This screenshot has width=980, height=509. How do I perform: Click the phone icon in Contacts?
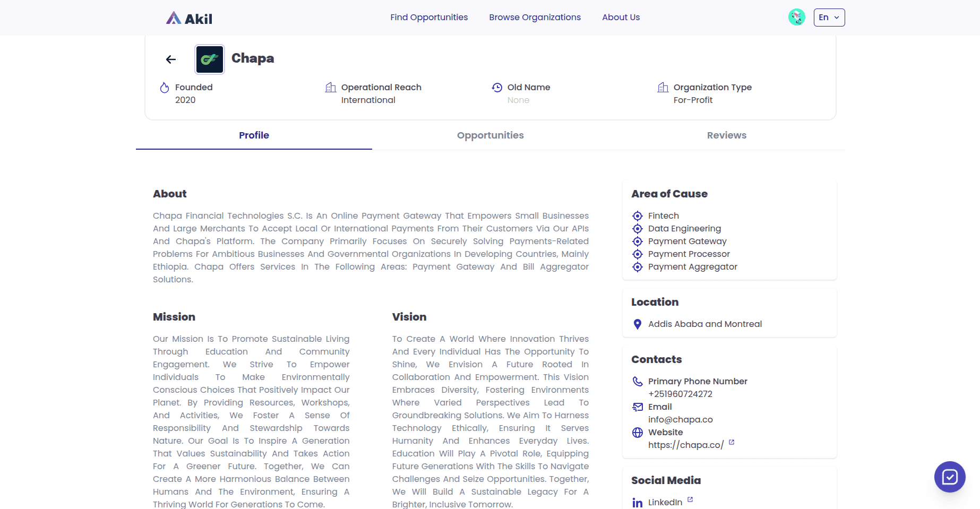638,382
